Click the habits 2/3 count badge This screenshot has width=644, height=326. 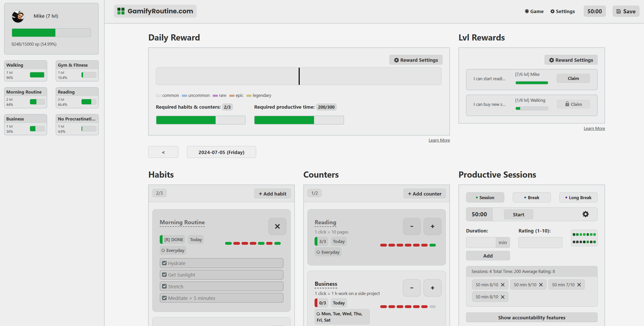pyautogui.click(x=159, y=193)
